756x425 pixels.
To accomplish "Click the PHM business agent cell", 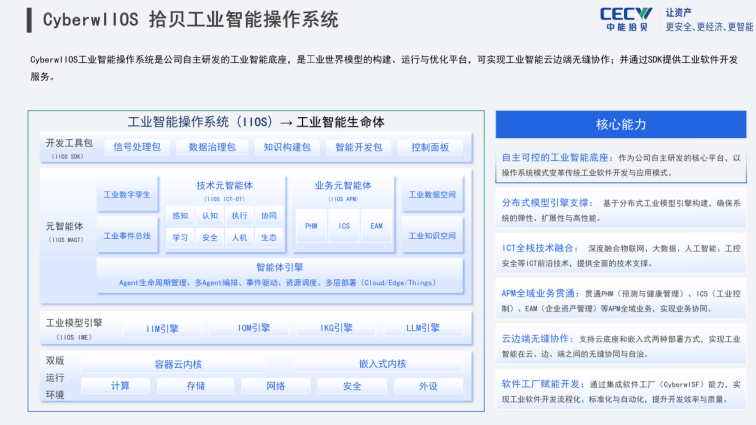I will point(311,226).
